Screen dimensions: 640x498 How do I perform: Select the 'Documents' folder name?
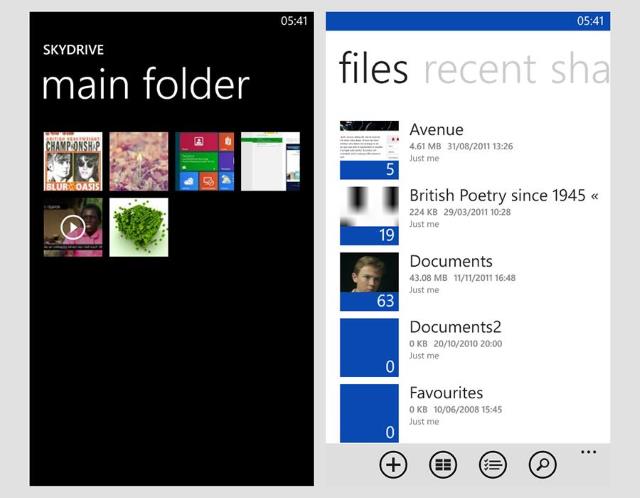(x=451, y=261)
